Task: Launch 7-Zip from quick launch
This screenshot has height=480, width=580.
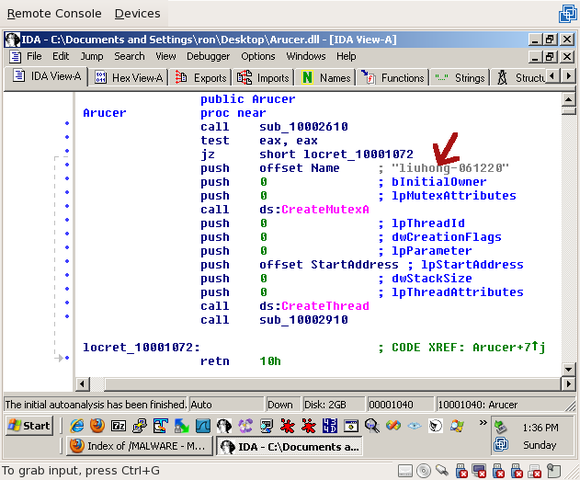Action: point(118,426)
